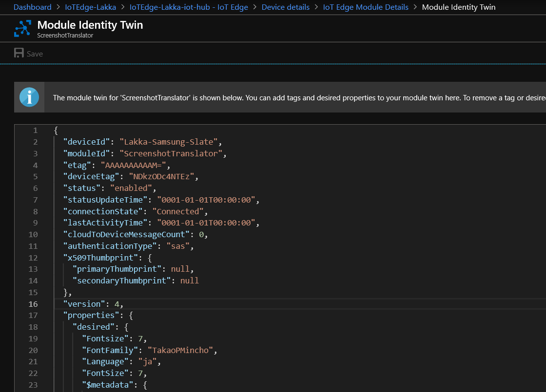Click the Module Identity Twin page title

coord(90,25)
